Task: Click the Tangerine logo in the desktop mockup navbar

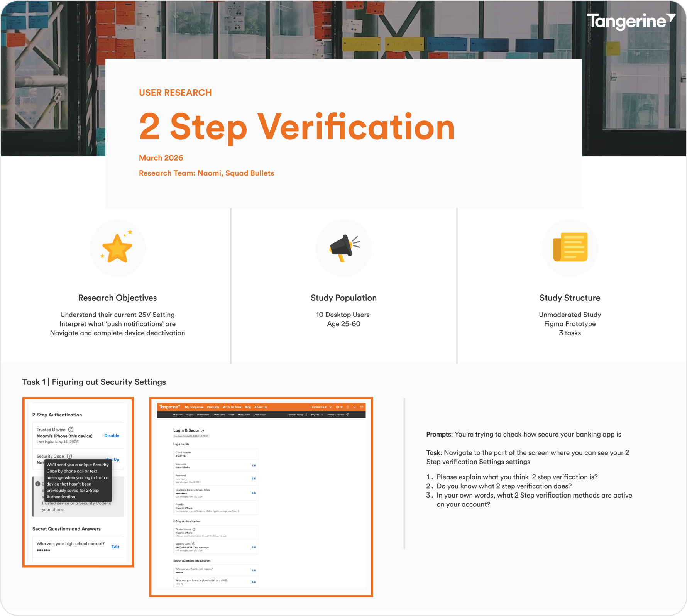Action: (170, 407)
